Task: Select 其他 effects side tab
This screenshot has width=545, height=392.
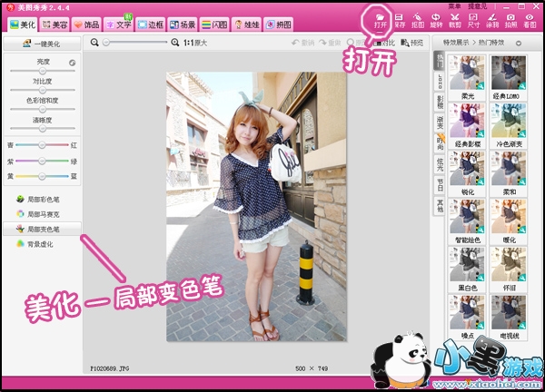Action: pos(440,206)
